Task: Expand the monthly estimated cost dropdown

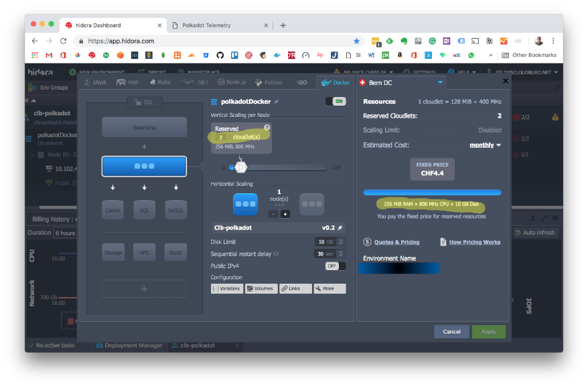Action: [x=486, y=145]
